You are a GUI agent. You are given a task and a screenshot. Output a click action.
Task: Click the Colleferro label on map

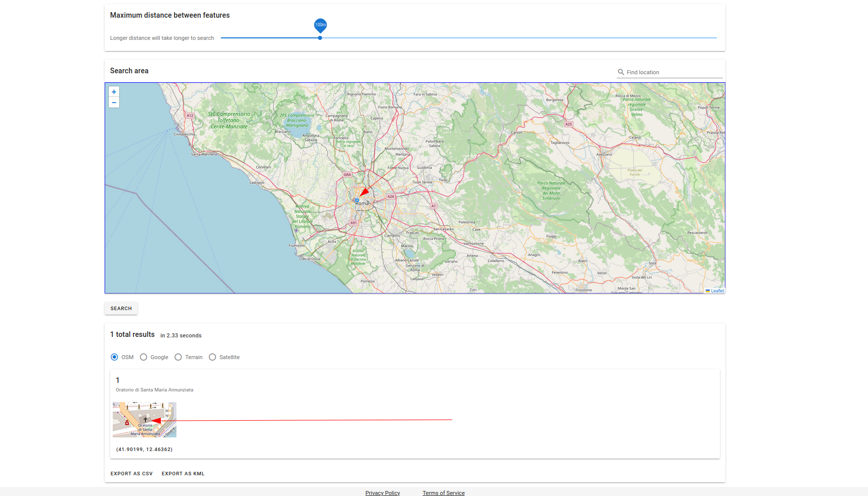tap(496, 261)
